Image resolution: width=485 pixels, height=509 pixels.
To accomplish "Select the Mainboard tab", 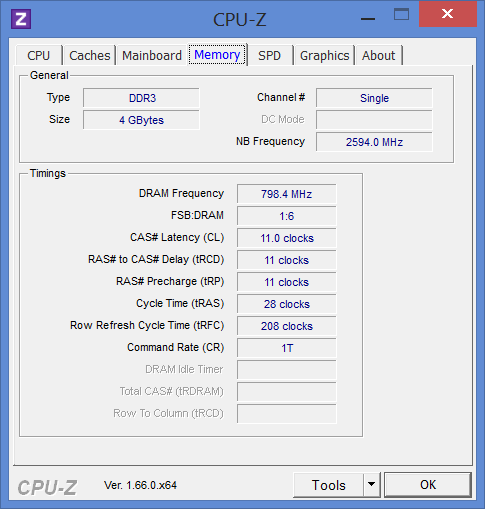I will click(x=152, y=55).
